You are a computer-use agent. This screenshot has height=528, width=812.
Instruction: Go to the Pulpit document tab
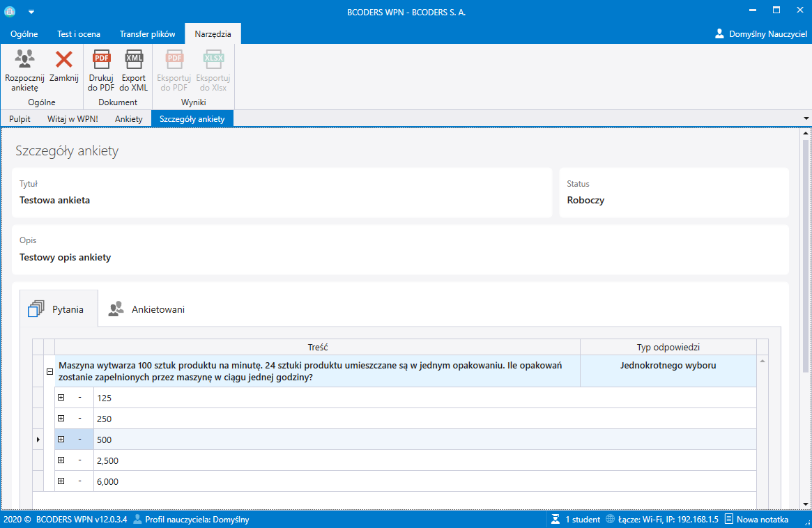pos(20,118)
